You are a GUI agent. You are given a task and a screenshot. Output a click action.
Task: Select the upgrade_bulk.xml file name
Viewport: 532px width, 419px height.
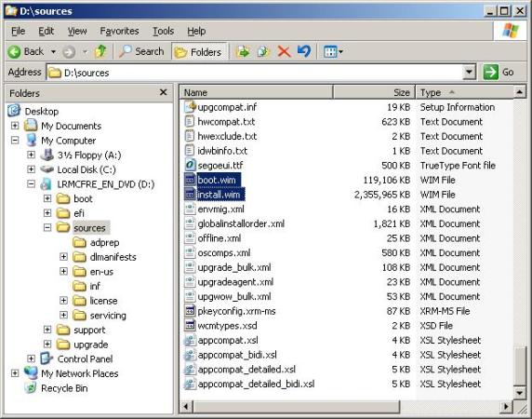click(x=234, y=267)
